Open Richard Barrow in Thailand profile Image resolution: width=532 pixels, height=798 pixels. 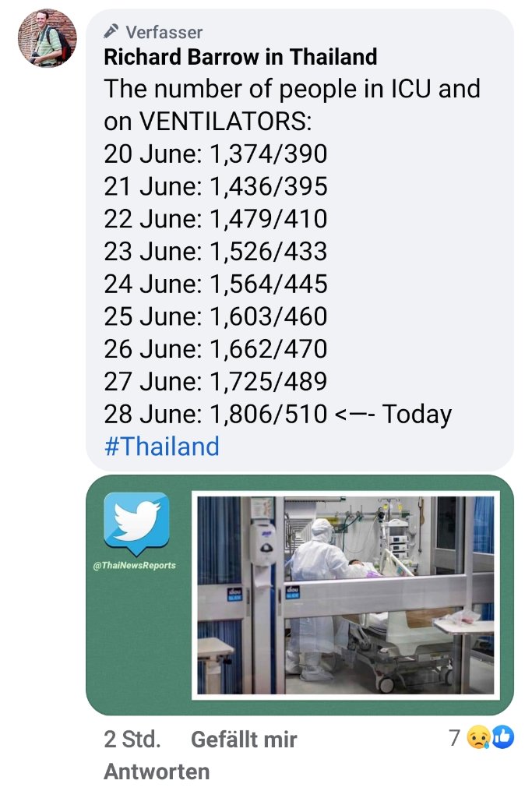click(x=241, y=57)
